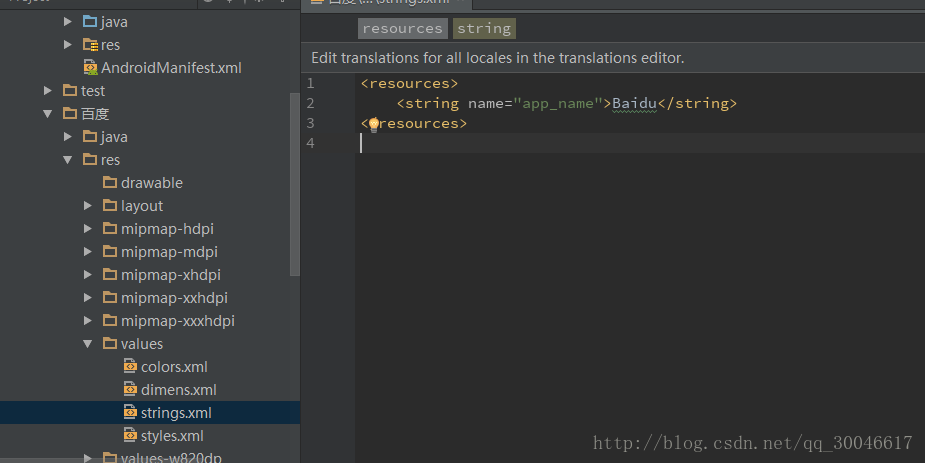Select the mipmap-xhdpi folder
This screenshot has height=463, width=925.
click(x=170, y=275)
